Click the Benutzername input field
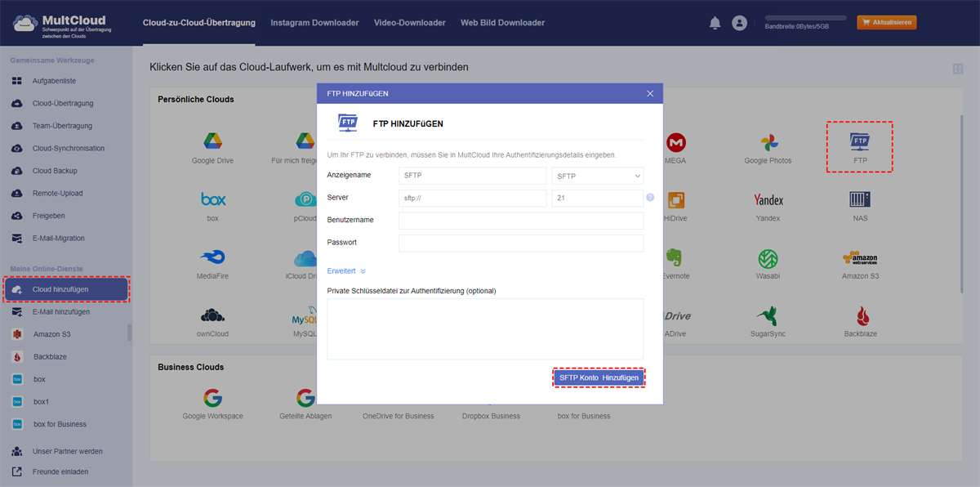The image size is (980, 487). coord(520,221)
